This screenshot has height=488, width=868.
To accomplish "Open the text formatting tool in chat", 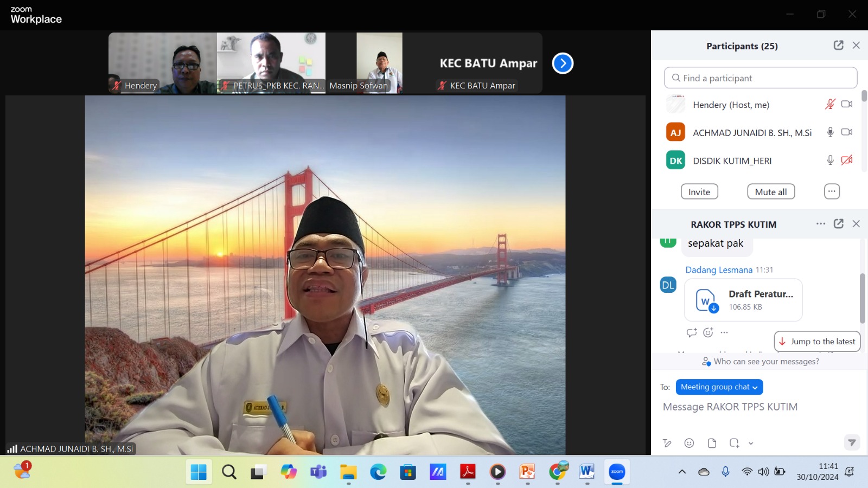I will tap(667, 443).
